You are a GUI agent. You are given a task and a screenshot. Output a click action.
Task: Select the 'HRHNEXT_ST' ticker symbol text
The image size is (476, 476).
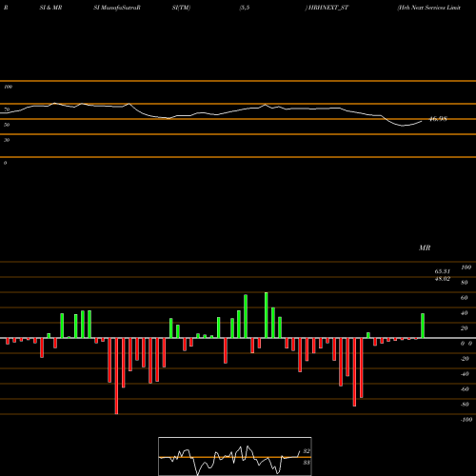pyautogui.click(x=328, y=8)
